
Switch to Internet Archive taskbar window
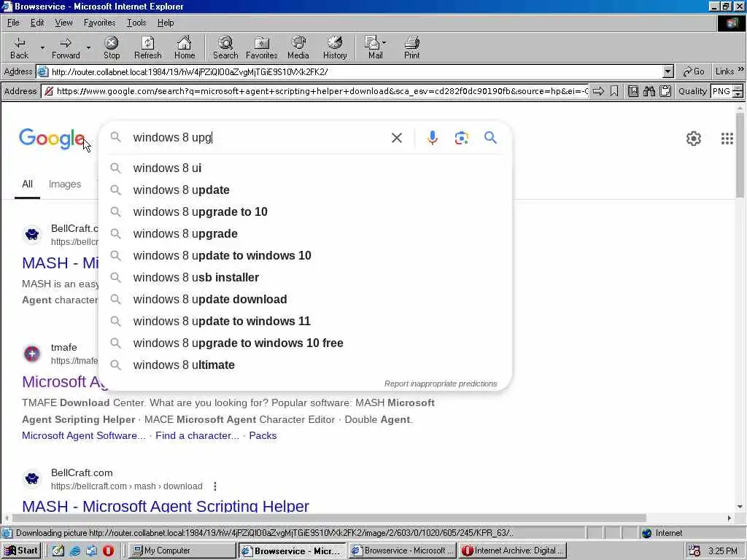(x=513, y=551)
